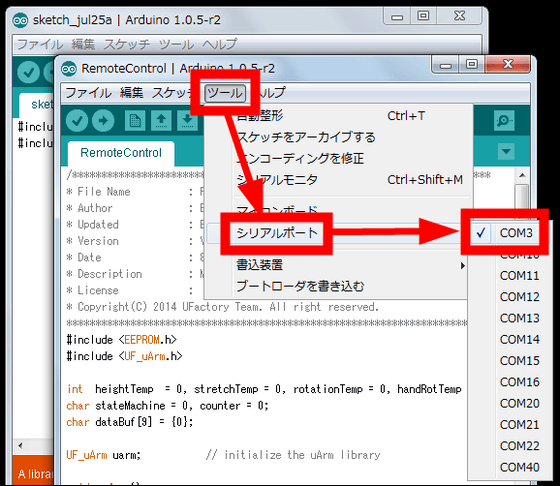Image resolution: width=560 pixels, height=486 pixels.
Task: Open スケッチ menu in sketch_jul25a window
Action: [126, 45]
